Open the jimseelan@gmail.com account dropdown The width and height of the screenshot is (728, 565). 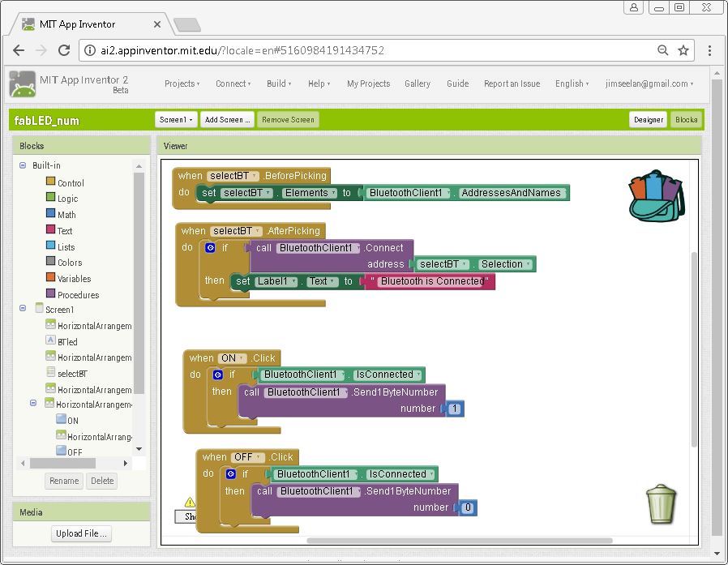pos(649,83)
